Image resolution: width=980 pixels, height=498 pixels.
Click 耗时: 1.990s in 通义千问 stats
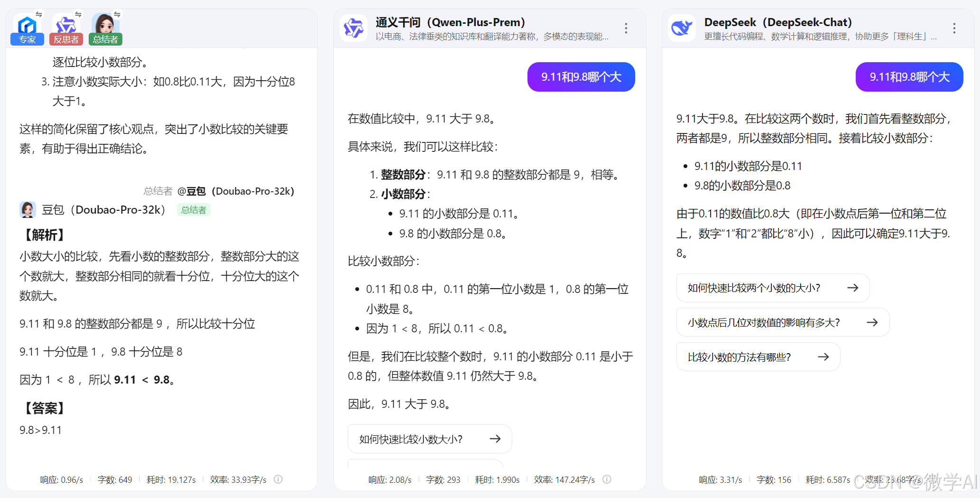[497, 480]
